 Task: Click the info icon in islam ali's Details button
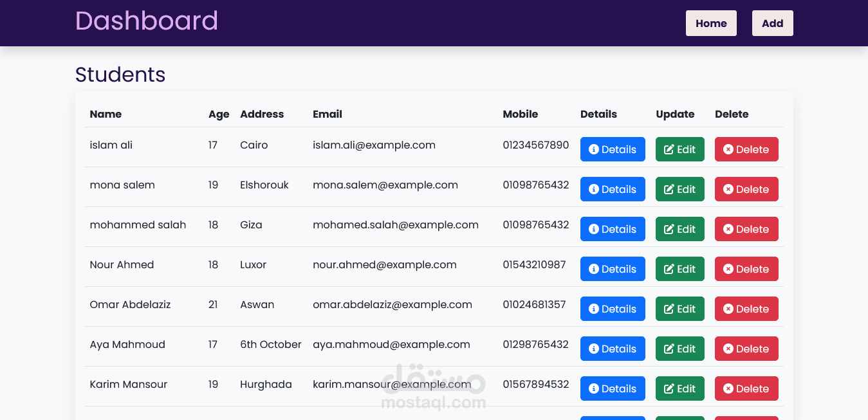(594, 149)
